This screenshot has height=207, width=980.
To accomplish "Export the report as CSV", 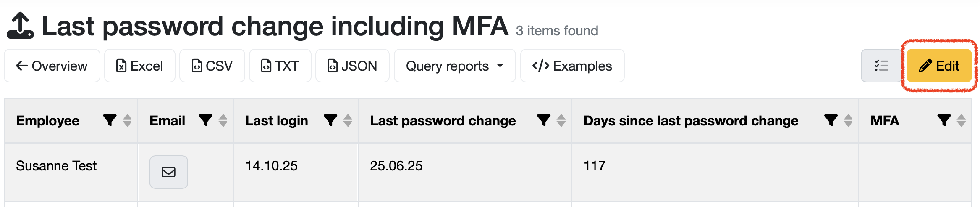I will coord(212,66).
